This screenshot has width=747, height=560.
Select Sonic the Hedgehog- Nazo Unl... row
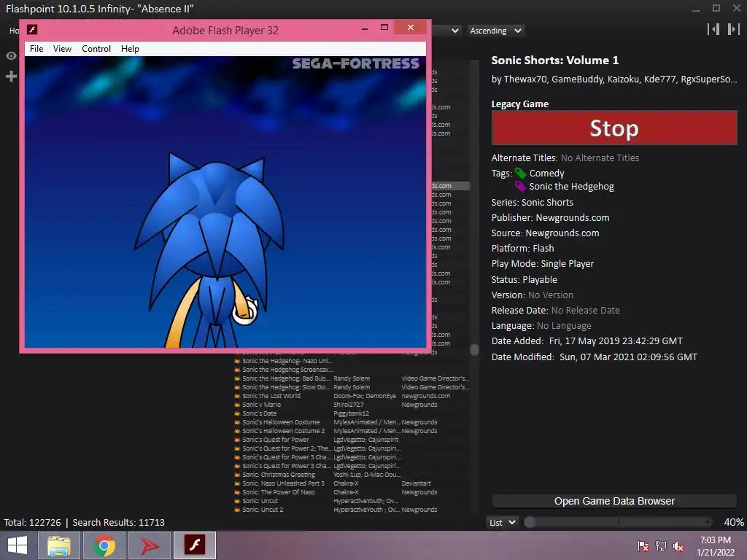(x=352, y=361)
